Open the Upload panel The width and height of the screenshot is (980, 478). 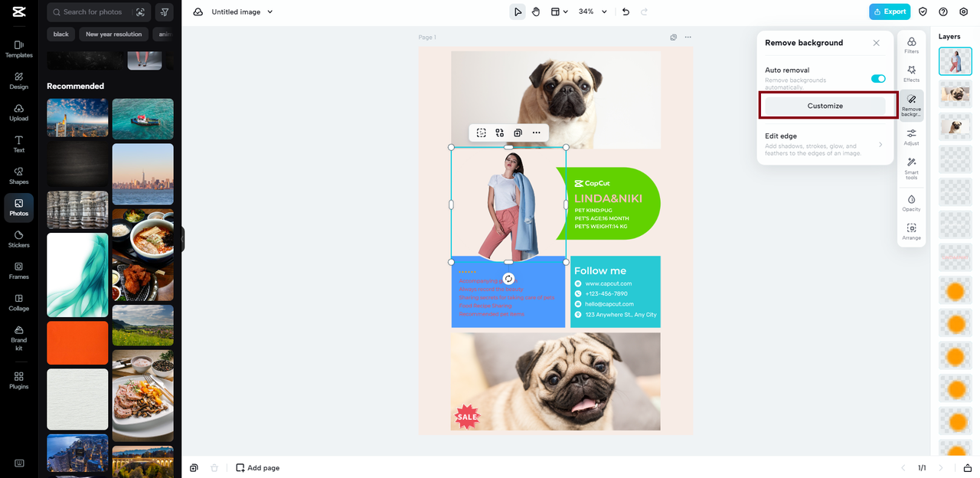(x=18, y=113)
